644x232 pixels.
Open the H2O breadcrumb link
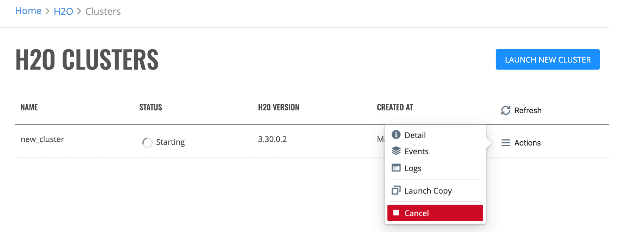(63, 12)
